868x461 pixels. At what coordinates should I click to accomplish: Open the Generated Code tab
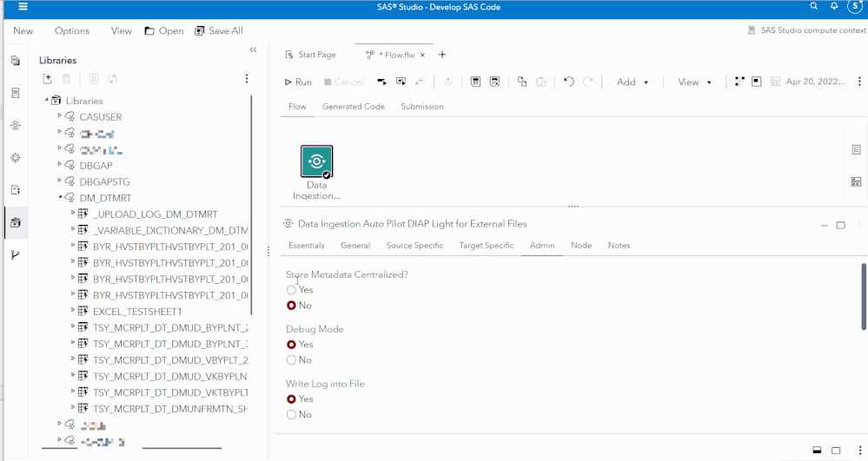(x=353, y=106)
